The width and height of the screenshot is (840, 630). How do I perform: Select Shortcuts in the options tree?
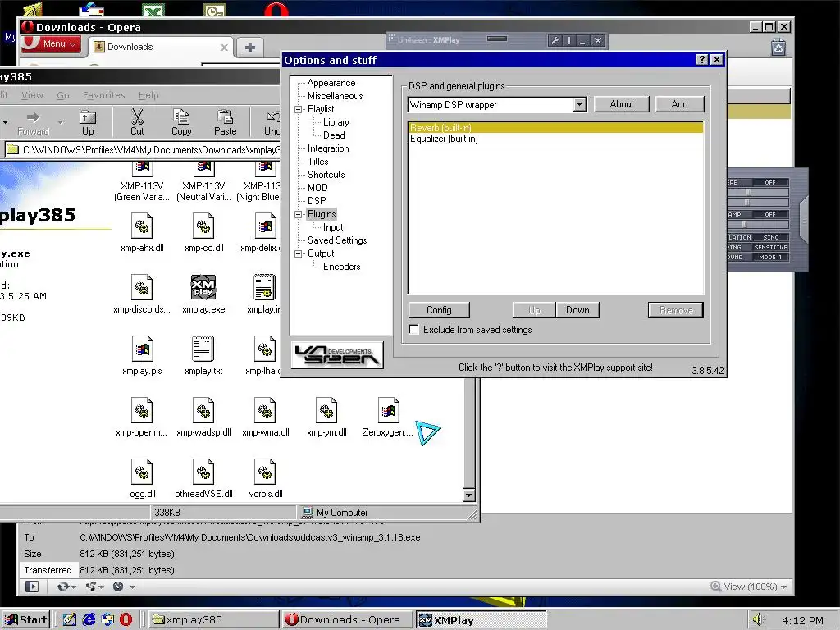coord(326,175)
